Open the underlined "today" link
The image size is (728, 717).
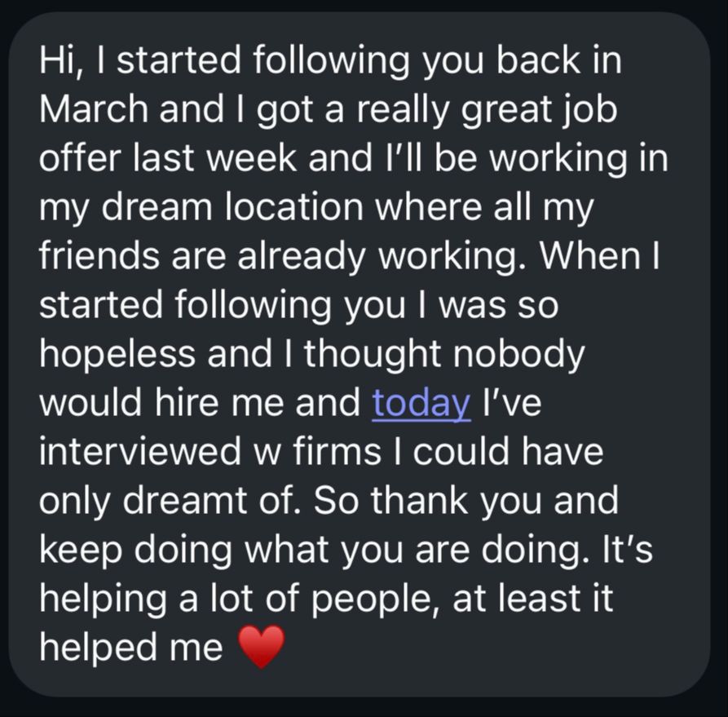tap(421, 403)
